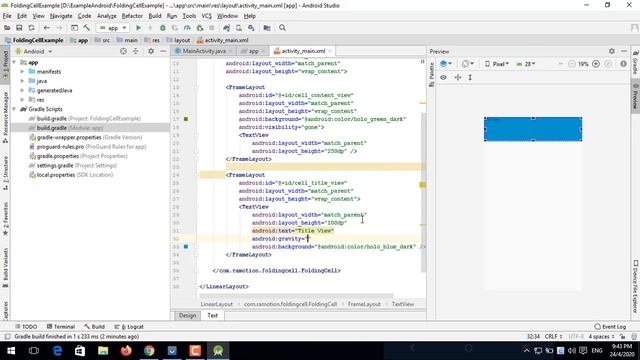Open the Android project view dropdown
This screenshot has height=360, width=640.
[34, 51]
